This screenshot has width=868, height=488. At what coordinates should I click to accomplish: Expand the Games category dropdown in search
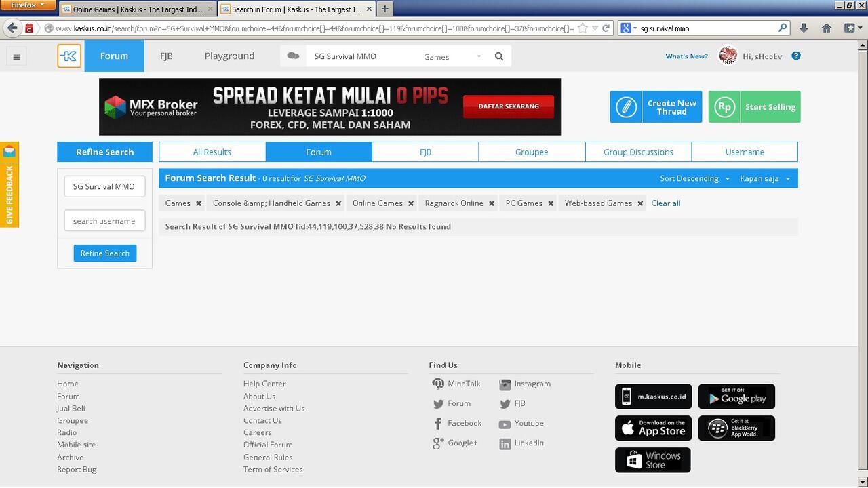(x=452, y=56)
